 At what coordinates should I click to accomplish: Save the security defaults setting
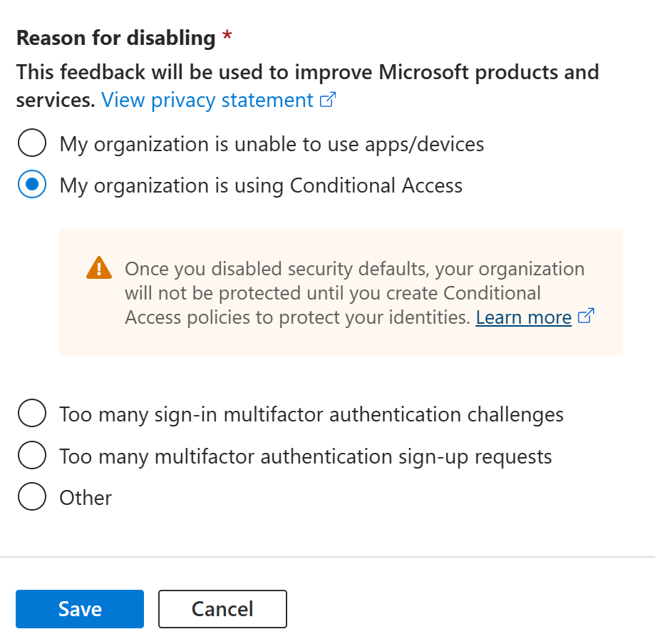point(80,609)
